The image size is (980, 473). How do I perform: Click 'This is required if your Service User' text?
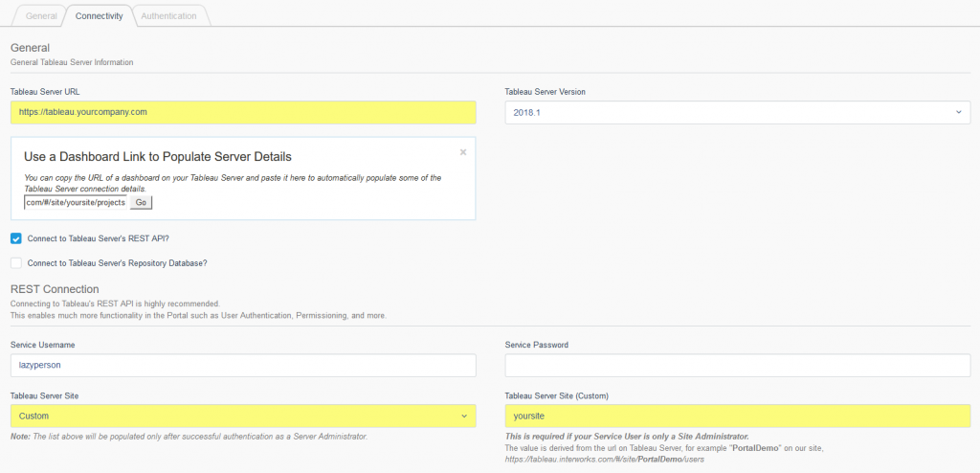(x=627, y=436)
